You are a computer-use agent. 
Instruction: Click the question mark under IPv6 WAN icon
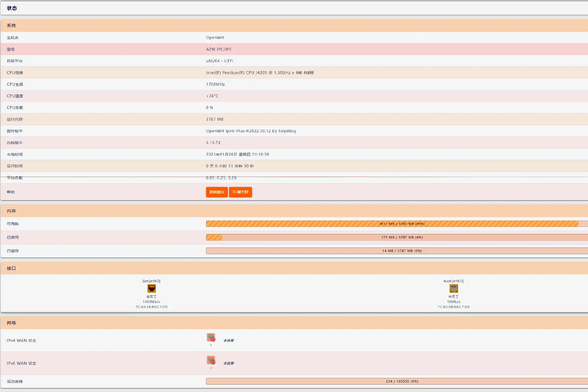click(211, 368)
